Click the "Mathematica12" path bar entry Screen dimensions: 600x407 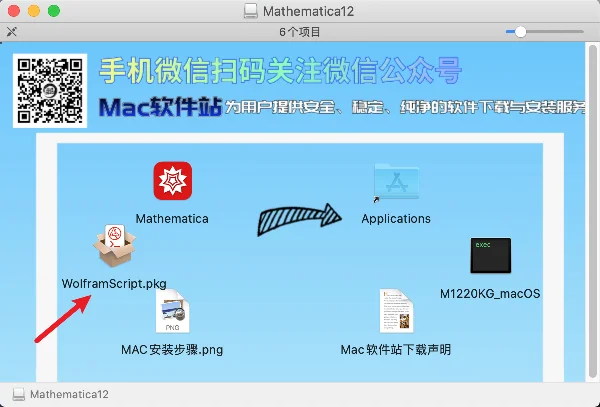point(69,394)
